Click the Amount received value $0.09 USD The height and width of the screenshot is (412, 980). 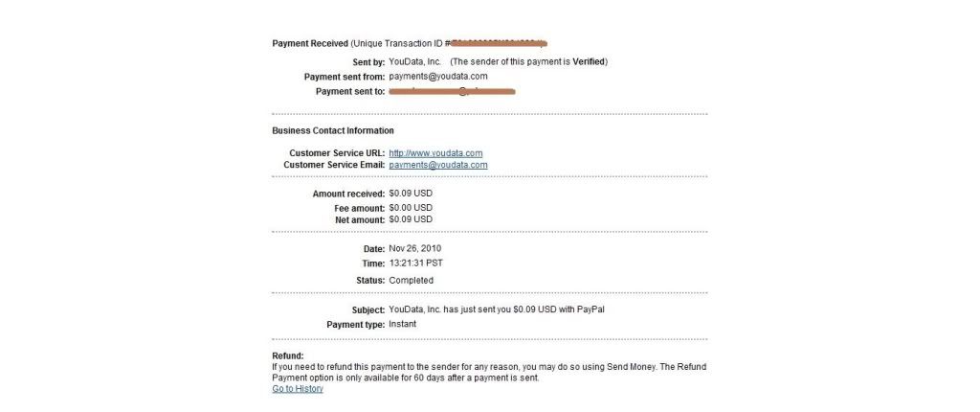tap(411, 194)
